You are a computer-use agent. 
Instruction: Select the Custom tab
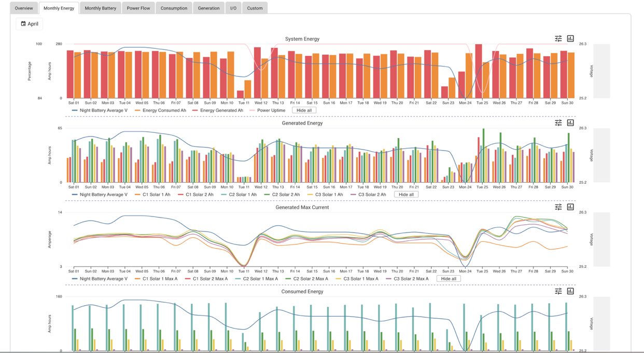255,8
